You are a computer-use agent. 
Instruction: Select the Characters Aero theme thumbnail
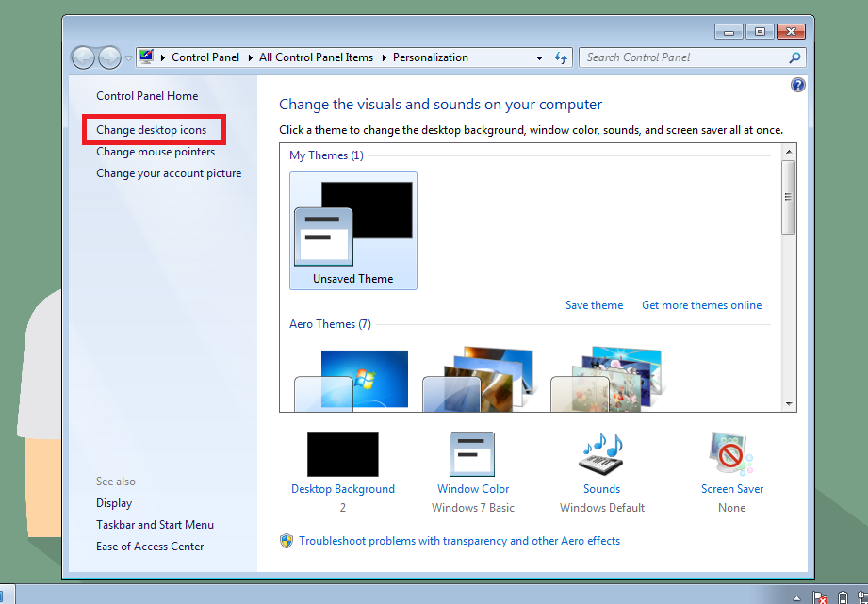pyautogui.click(x=607, y=380)
